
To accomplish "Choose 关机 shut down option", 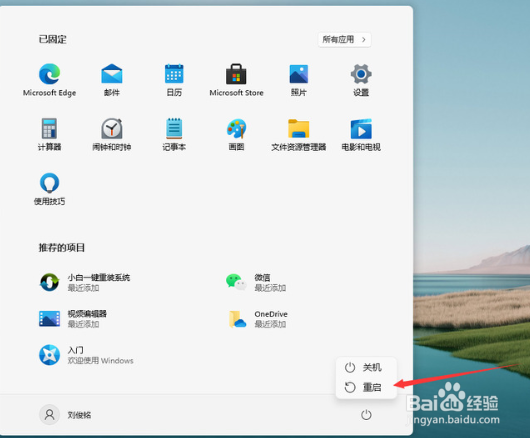I will 366,367.
